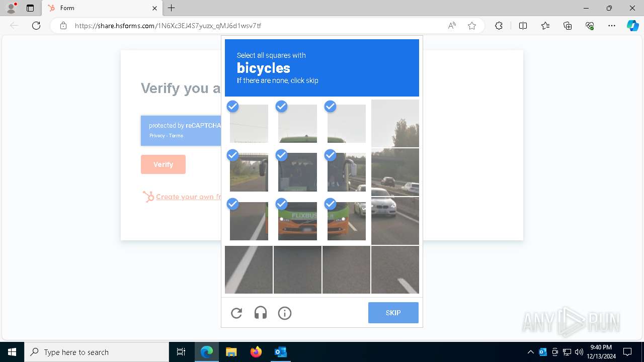Deselect the road stripe selected tile
The image size is (644, 362).
point(249,221)
